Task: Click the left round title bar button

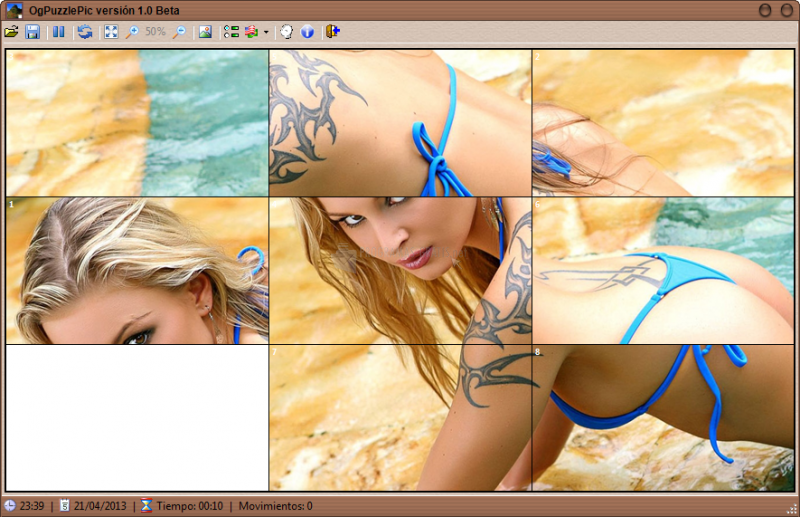Action: (x=765, y=10)
